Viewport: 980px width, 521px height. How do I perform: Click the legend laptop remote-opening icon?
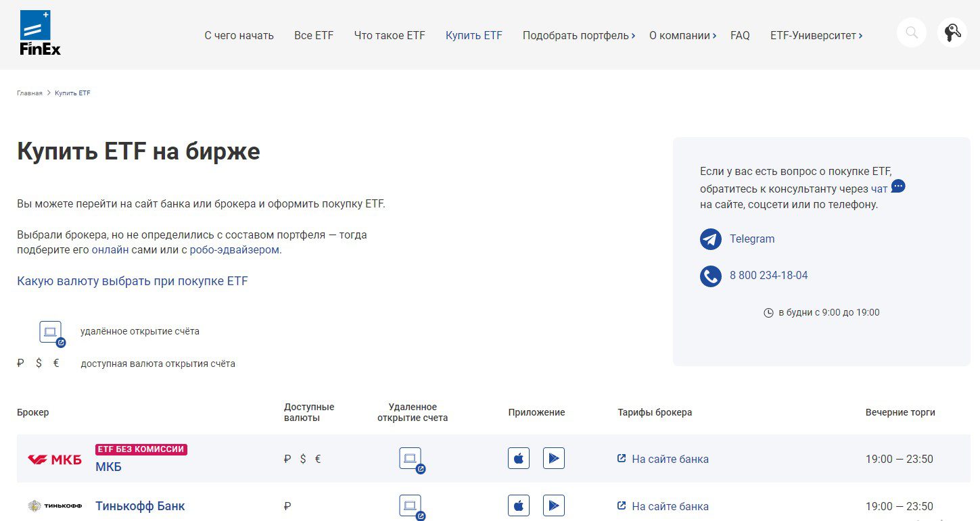(52, 334)
